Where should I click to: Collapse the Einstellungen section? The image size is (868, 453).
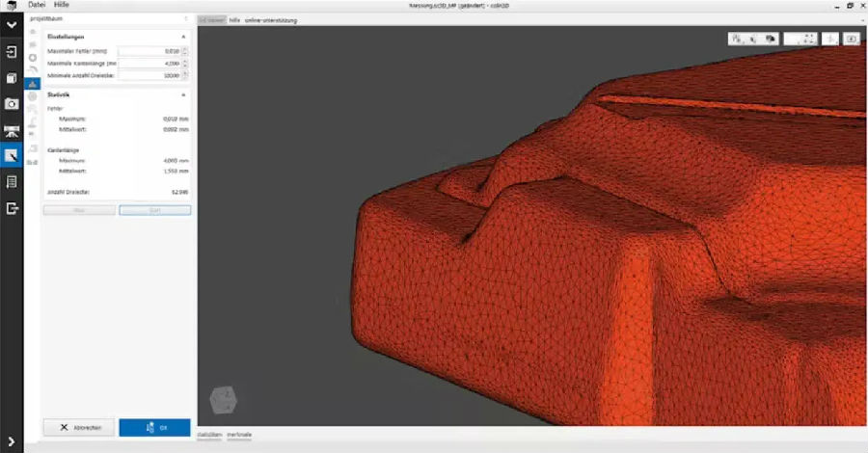pyautogui.click(x=183, y=37)
